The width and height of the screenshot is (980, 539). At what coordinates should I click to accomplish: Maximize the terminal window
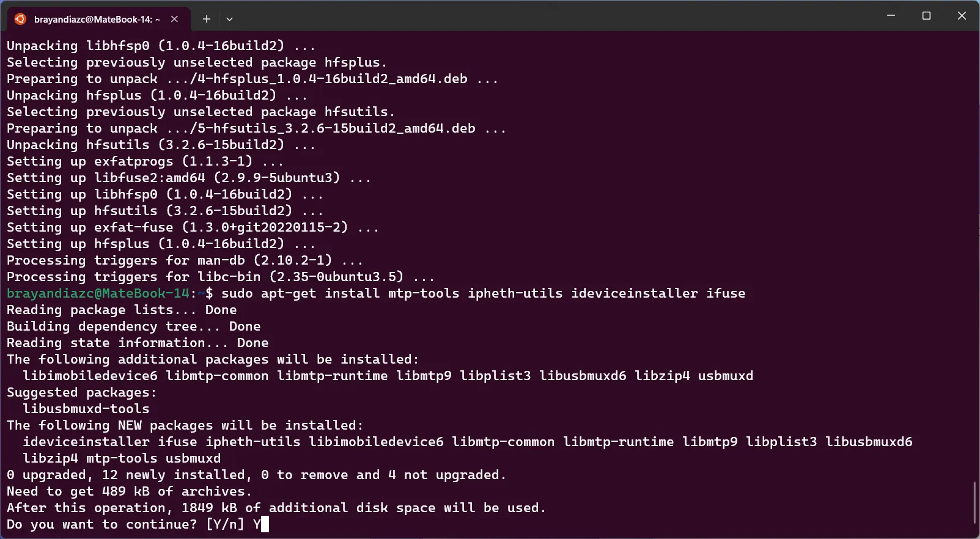pos(926,16)
